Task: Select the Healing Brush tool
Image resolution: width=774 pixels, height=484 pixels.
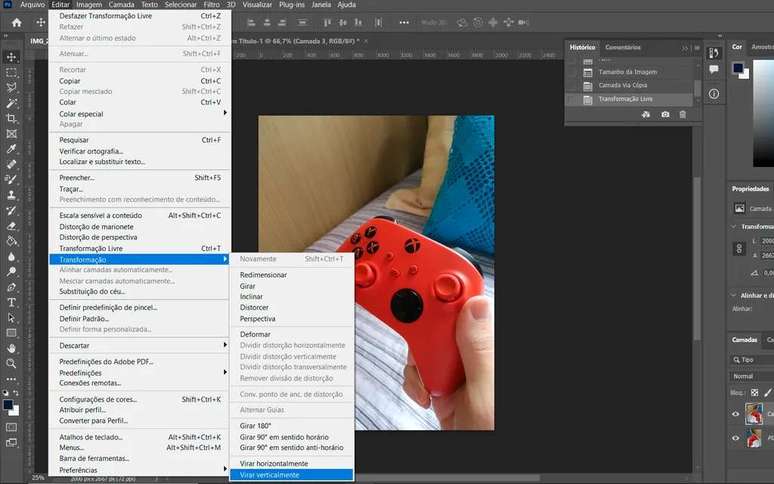Action: pos(11,164)
